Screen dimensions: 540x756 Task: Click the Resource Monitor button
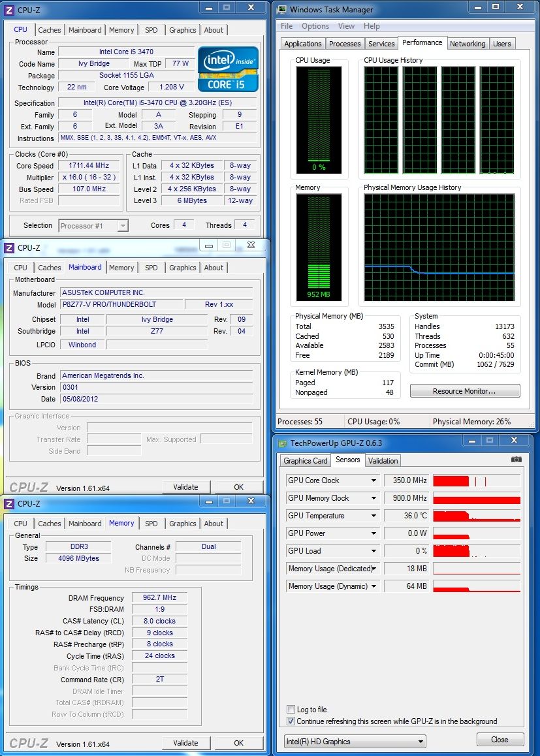tap(464, 391)
